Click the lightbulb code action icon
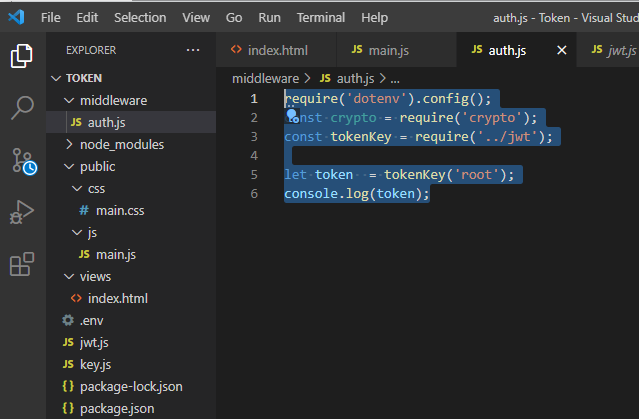Image resolution: width=639 pixels, height=419 pixels. (x=292, y=116)
